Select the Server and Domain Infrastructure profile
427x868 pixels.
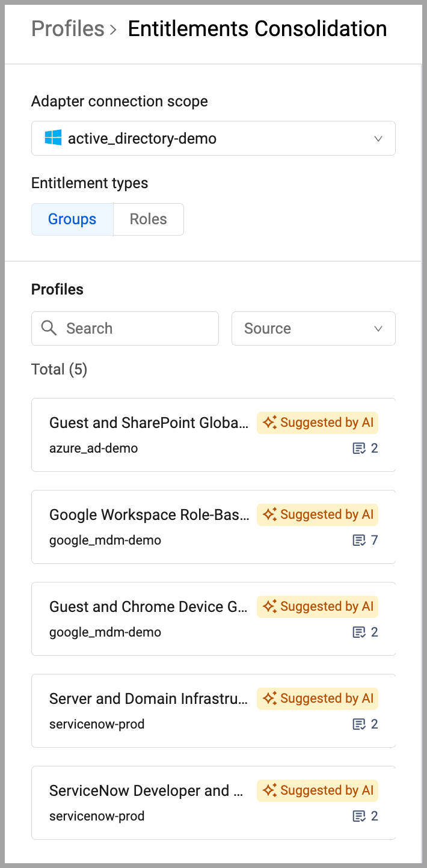[x=149, y=699]
